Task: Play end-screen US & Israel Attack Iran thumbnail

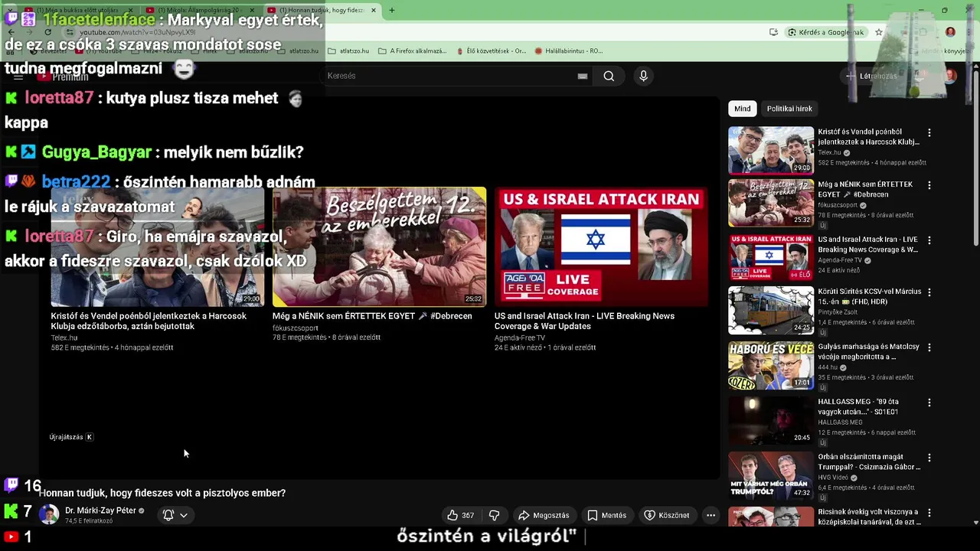Action: coord(601,246)
